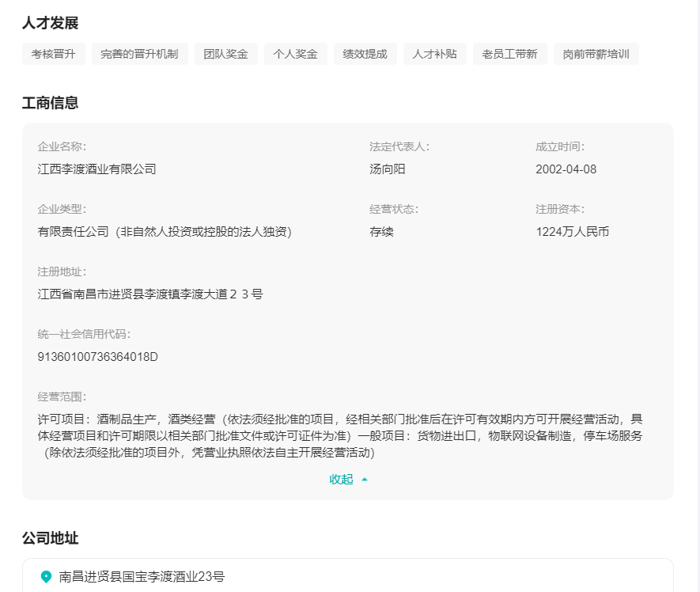700x592 pixels.
Task: Click credit code 91360100736364018D
Action: pyautogui.click(x=98, y=357)
